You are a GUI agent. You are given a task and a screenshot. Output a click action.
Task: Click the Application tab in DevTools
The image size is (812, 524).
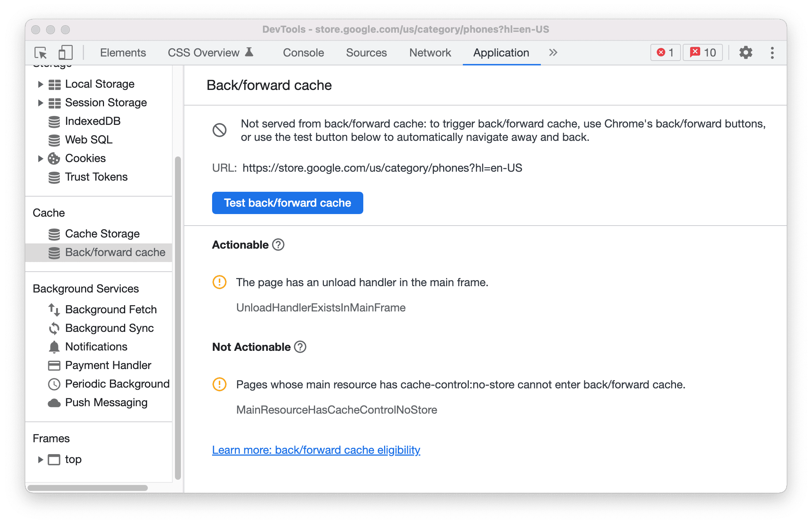tap(500, 53)
